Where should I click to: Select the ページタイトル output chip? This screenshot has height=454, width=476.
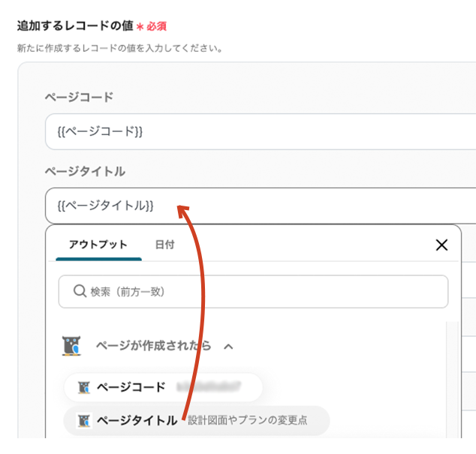pyautogui.click(x=135, y=420)
